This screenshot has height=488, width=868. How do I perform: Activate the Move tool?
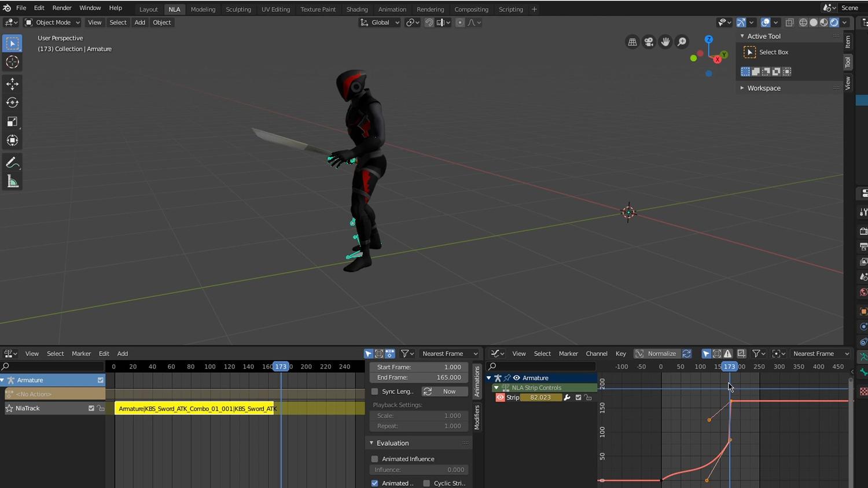(x=12, y=84)
